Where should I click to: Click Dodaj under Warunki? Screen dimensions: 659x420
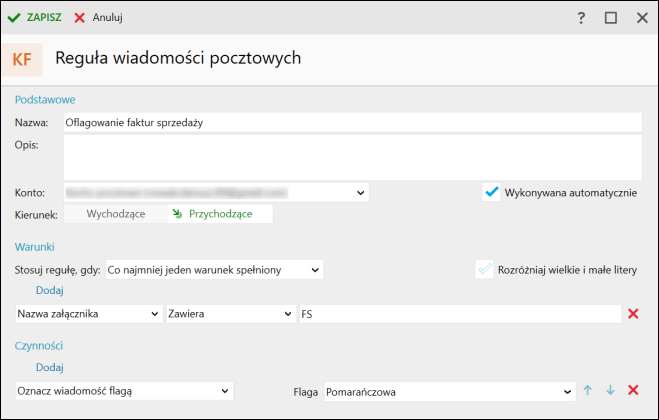pos(49,291)
